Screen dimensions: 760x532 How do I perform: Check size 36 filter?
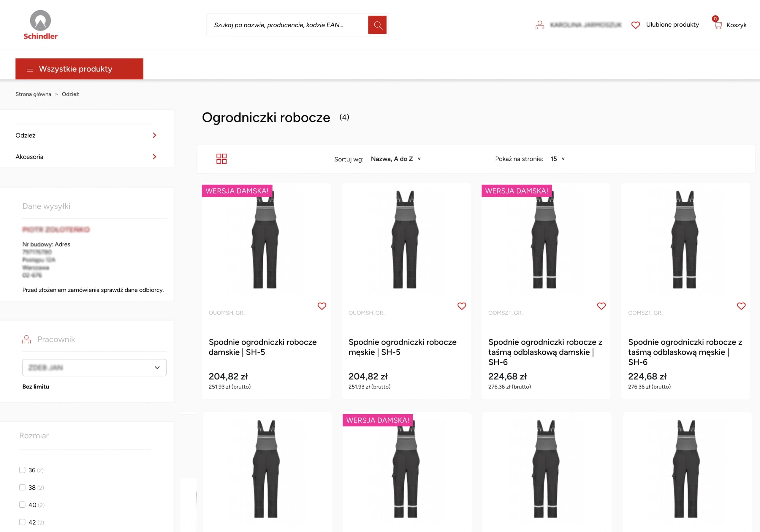coord(22,470)
